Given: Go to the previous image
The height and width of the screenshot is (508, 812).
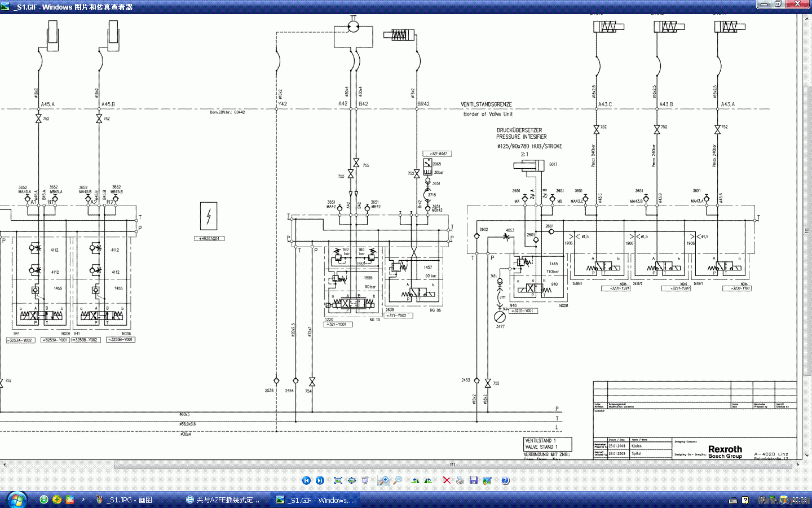Looking at the screenshot, I should [x=306, y=480].
